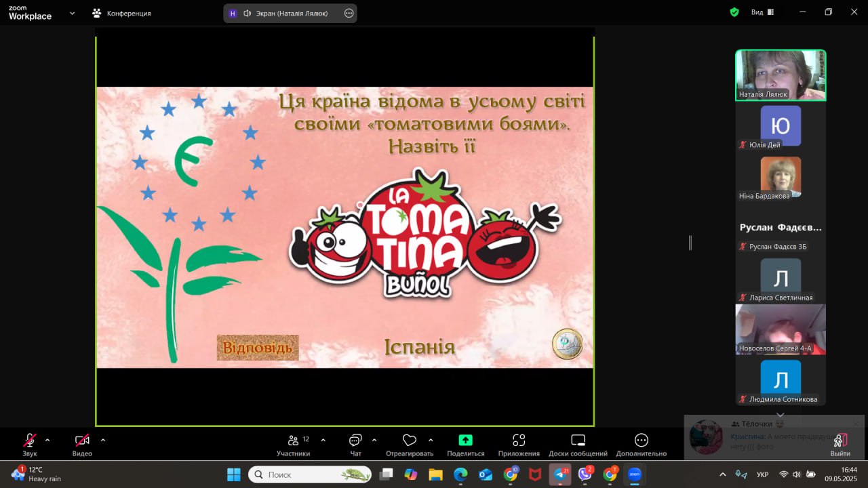Viewport: 868px width, 488px height.
Task: Open Viber from the taskbar
Action: point(585,474)
